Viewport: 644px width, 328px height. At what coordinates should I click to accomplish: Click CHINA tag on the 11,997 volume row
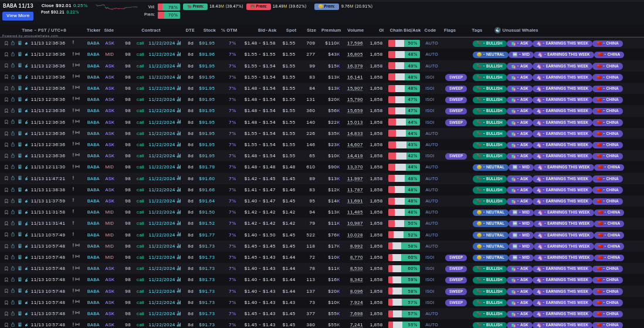pyautogui.click(x=608, y=179)
